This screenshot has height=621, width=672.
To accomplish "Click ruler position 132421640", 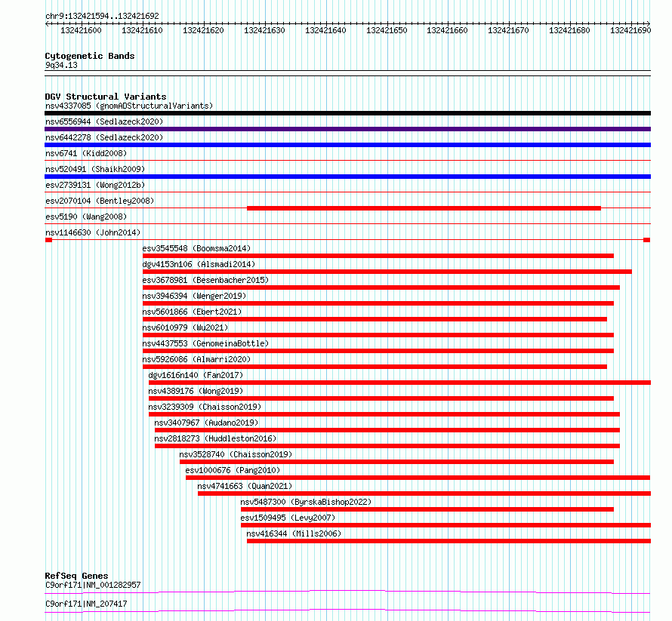I will [x=325, y=30].
